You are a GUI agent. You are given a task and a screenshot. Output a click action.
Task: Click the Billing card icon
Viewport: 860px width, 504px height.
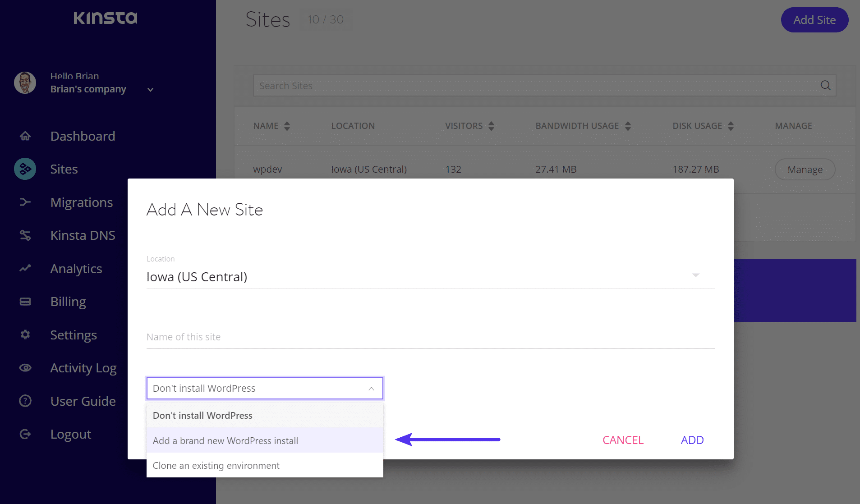pos(25,301)
